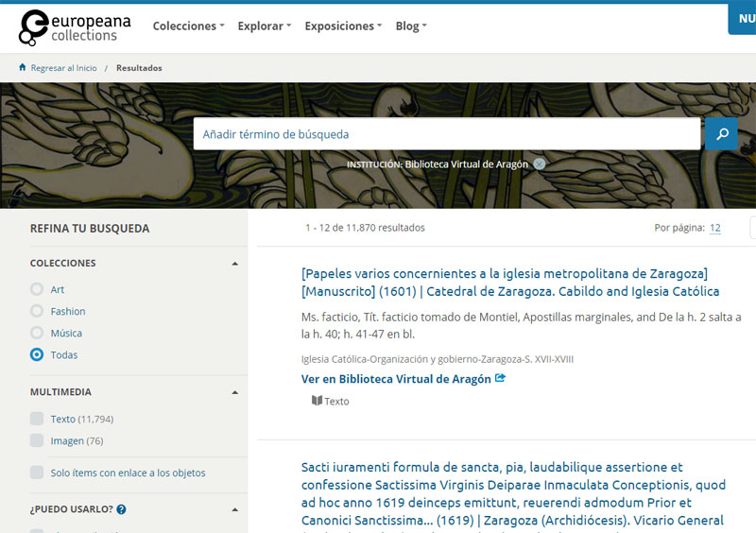Collapse the Colecciones filter section

pyautogui.click(x=234, y=264)
